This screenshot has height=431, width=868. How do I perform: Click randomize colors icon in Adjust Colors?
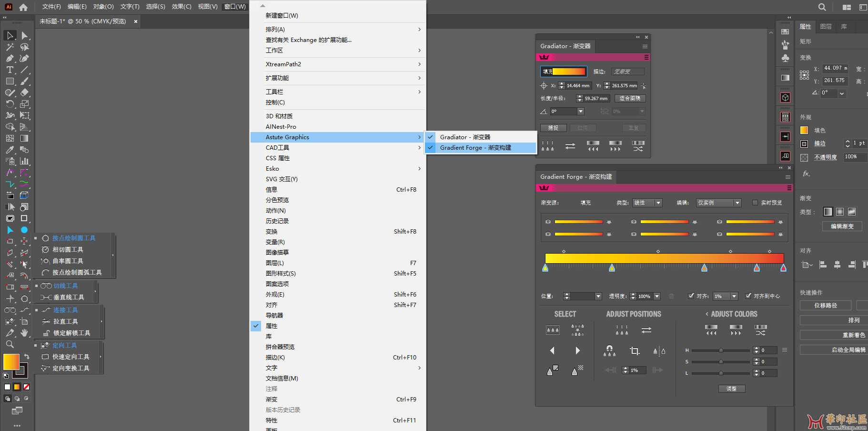[x=761, y=330]
